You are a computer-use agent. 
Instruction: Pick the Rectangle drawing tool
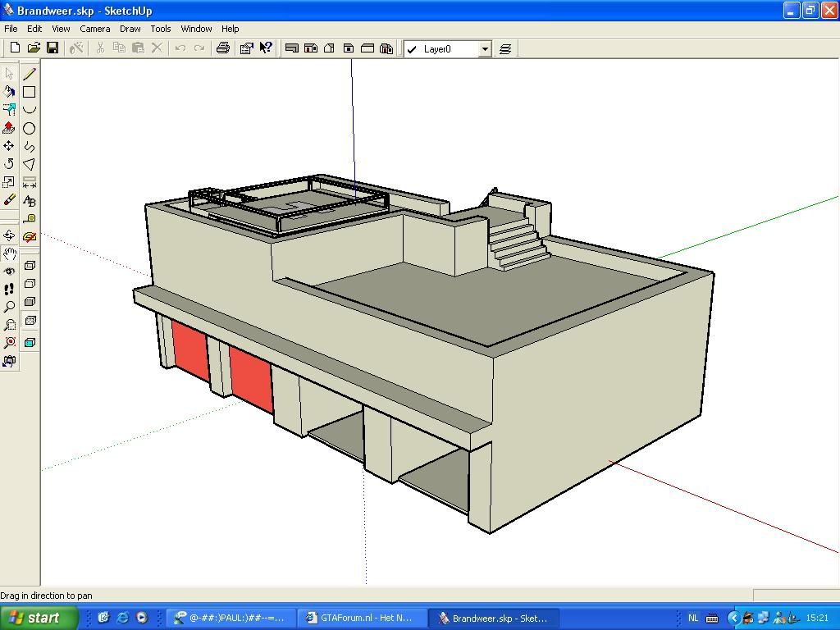[30, 92]
